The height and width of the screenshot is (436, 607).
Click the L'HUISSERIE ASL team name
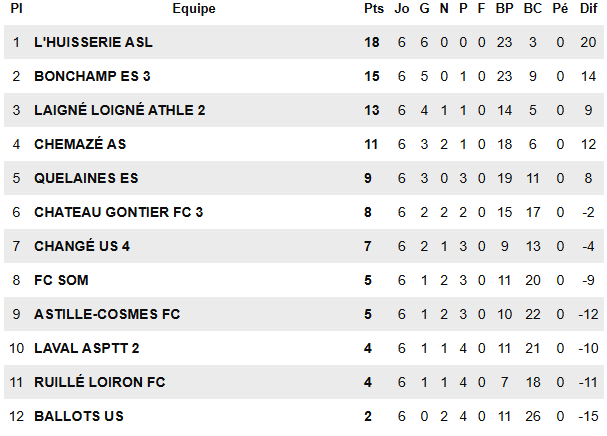click(93, 42)
